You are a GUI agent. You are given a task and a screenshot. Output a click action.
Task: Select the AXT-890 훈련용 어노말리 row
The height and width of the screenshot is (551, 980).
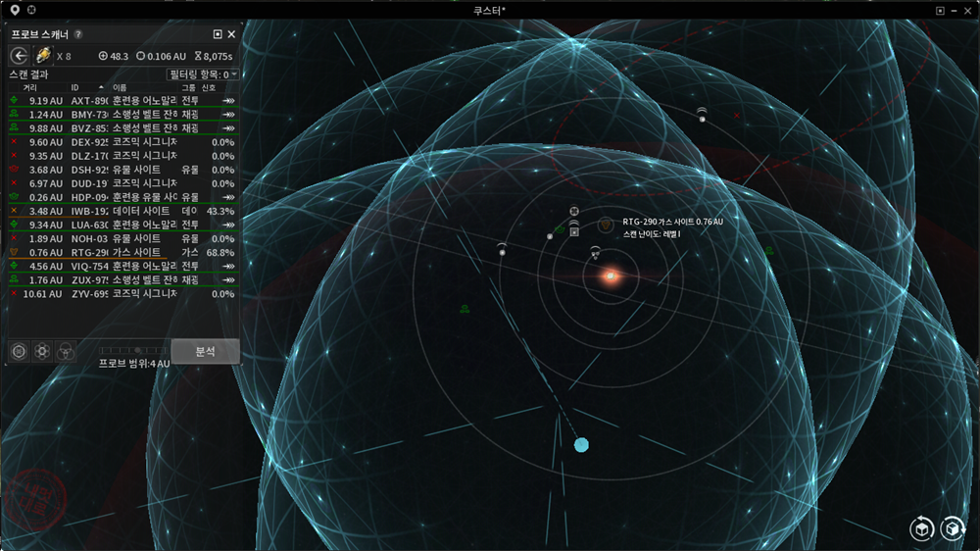tap(123, 101)
